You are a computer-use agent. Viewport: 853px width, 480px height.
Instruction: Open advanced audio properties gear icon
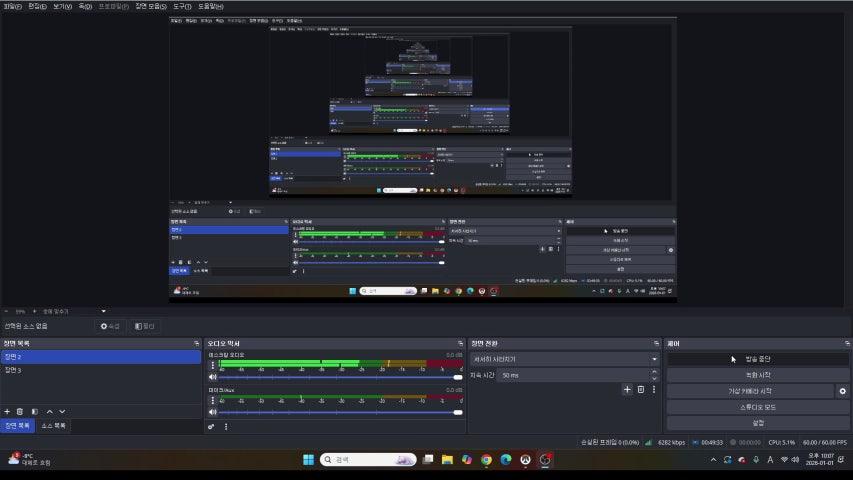tap(211, 427)
